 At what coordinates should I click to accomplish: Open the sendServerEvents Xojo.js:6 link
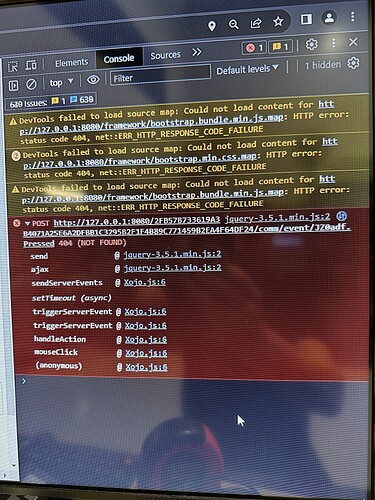(x=145, y=282)
